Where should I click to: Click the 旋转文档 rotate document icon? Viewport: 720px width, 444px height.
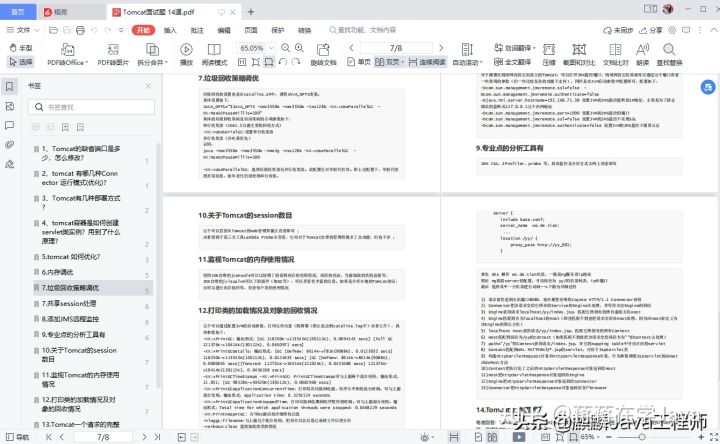point(323,54)
